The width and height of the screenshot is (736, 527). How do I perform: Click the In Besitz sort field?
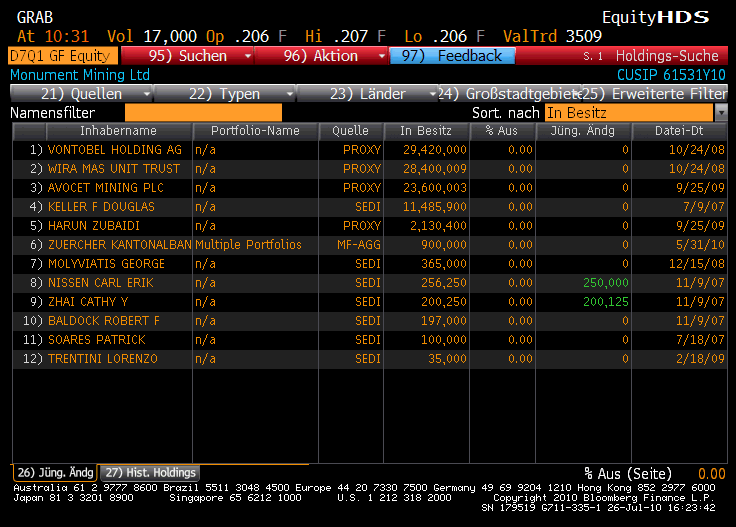coord(629,113)
